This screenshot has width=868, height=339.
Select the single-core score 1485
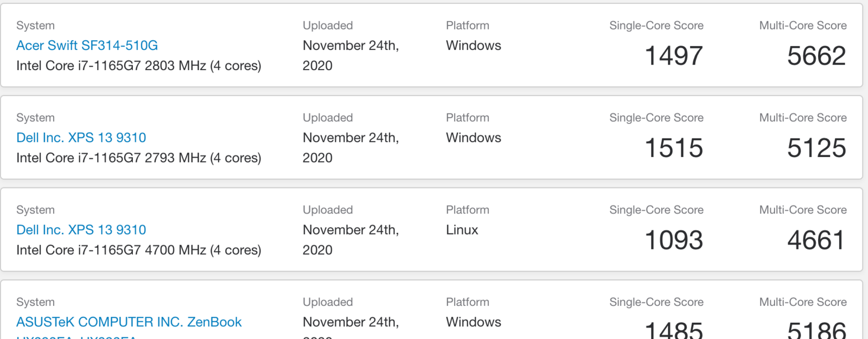pyautogui.click(x=674, y=330)
